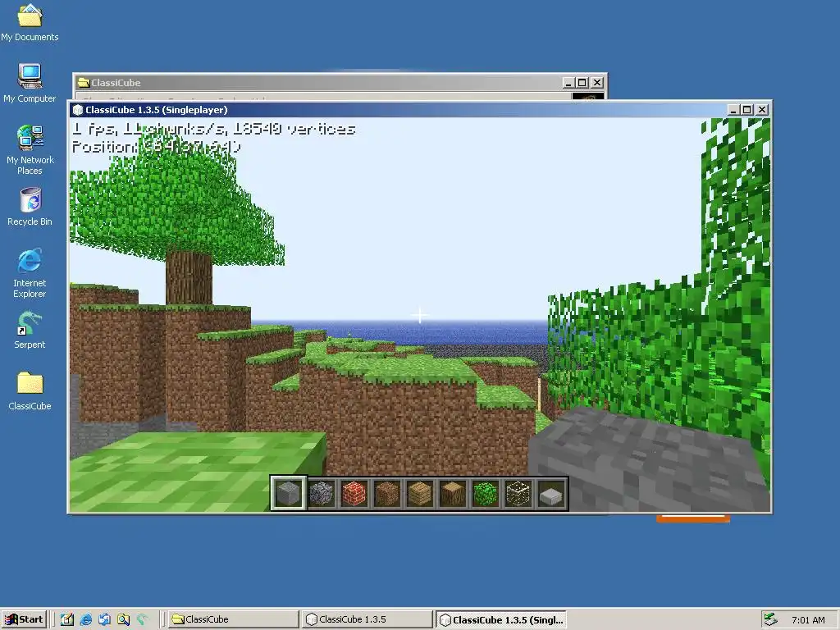Screen dimensions: 840x630
Task: Select the Serpent shortcut icon
Action: coord(30,330)
